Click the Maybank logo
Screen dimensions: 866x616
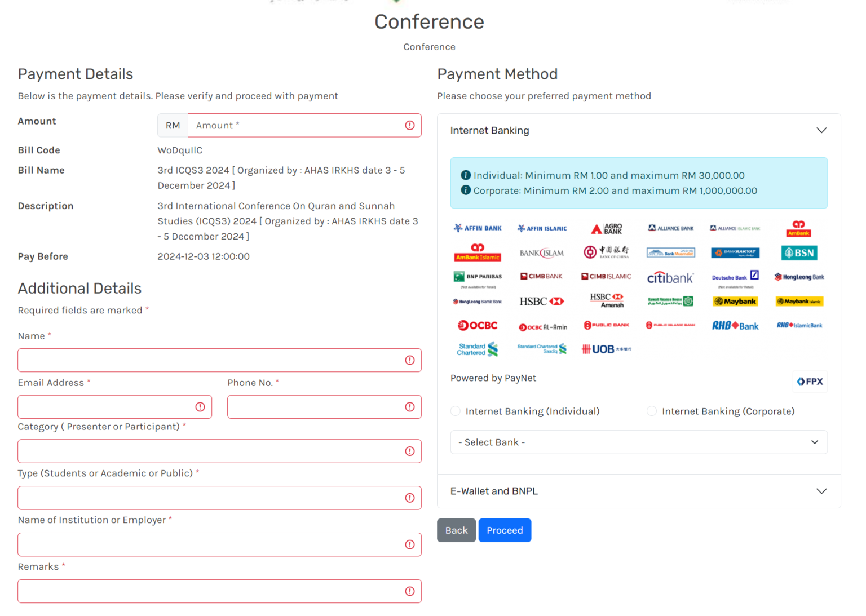[x=735, y=302]
